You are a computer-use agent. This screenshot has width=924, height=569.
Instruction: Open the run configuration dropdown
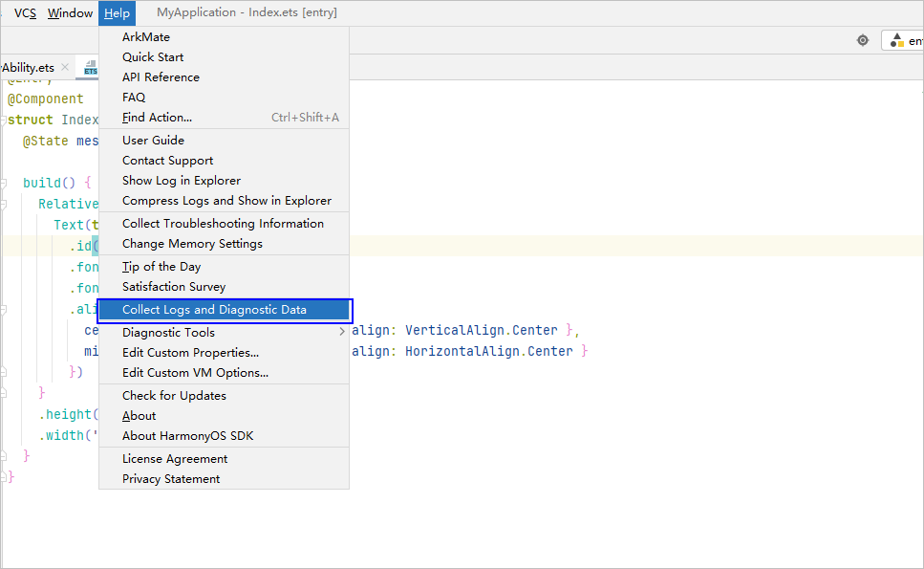click(903, 41)
